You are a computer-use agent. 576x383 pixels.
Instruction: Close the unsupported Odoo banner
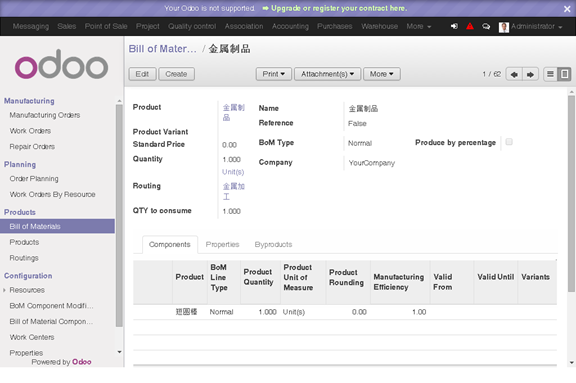(x=567, y=9)
